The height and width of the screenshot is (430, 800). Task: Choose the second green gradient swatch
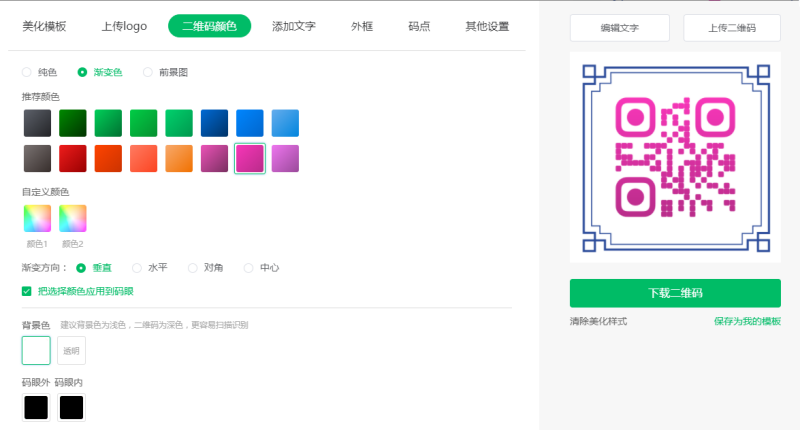click(x=108, y=123)
